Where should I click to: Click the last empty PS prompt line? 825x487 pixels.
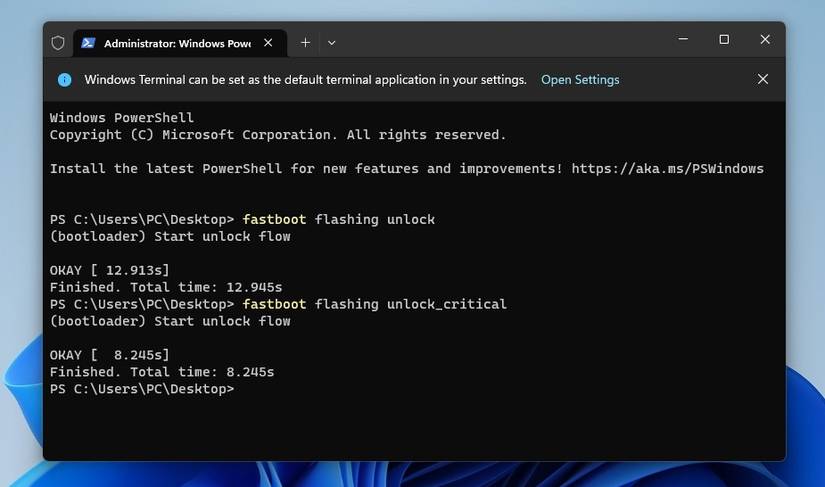[x=142, y=389]
